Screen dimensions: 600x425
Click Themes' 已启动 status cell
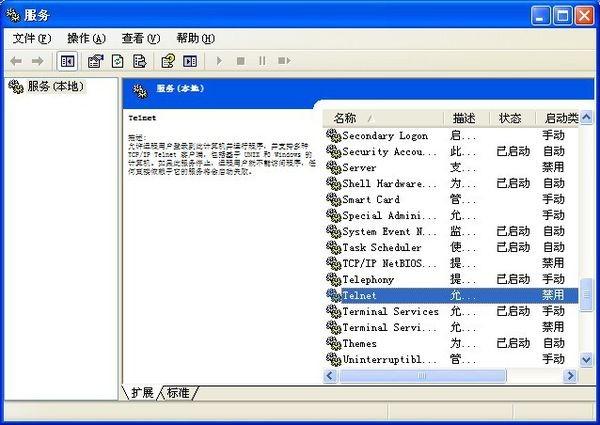(513, 343)
